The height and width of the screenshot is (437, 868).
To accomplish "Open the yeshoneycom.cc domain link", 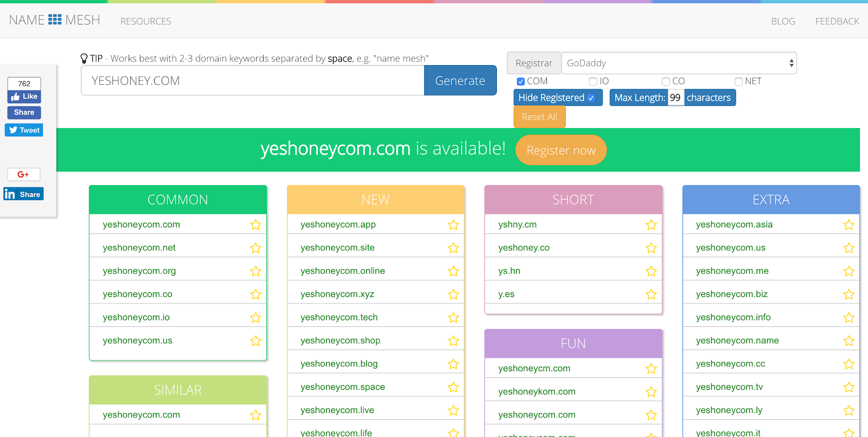I will (731, 364).
